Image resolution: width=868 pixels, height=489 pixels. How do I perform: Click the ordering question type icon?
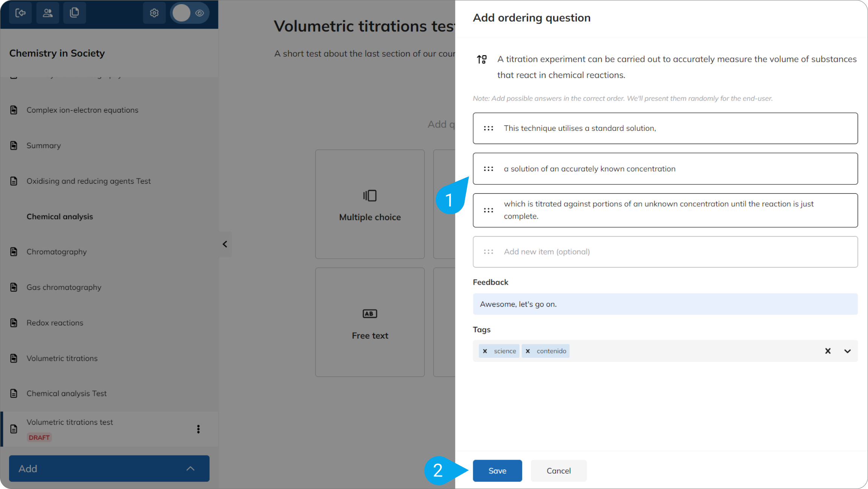pos(482,59)
